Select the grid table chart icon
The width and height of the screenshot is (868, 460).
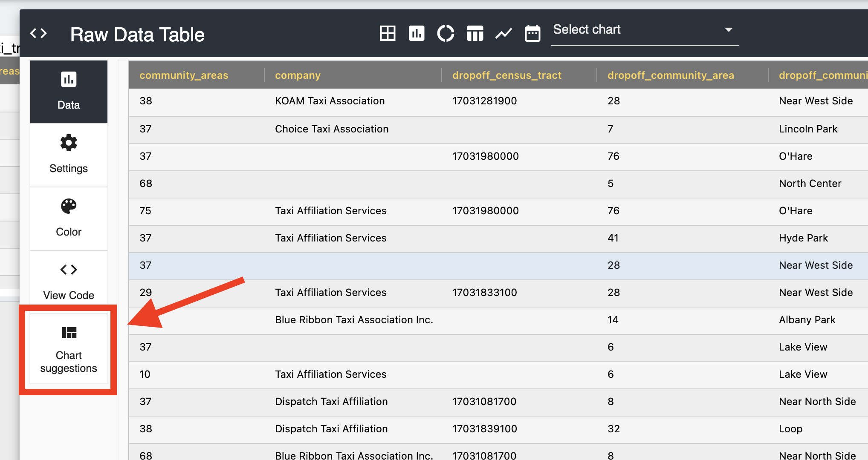tap(388, 33)
